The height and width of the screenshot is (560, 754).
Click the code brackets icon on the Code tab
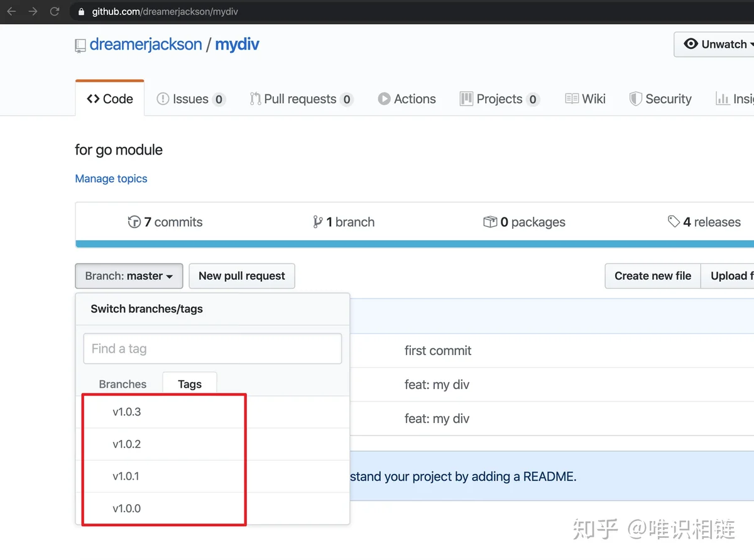click(93, 99)
